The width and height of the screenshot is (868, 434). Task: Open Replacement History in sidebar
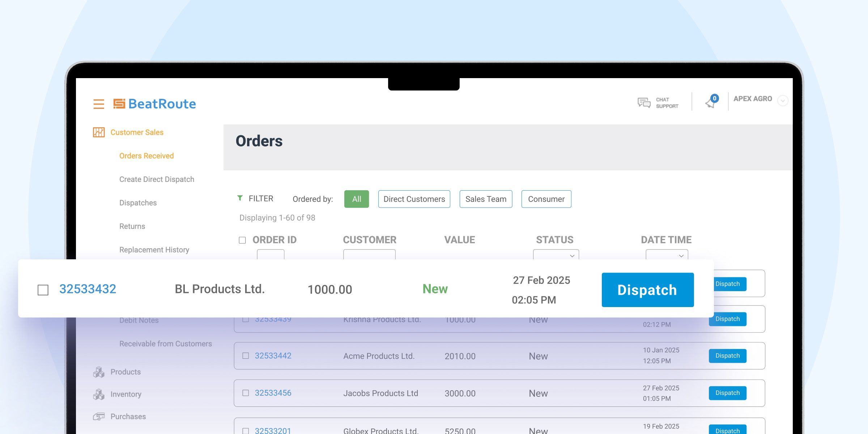click(x=154, y=250)
